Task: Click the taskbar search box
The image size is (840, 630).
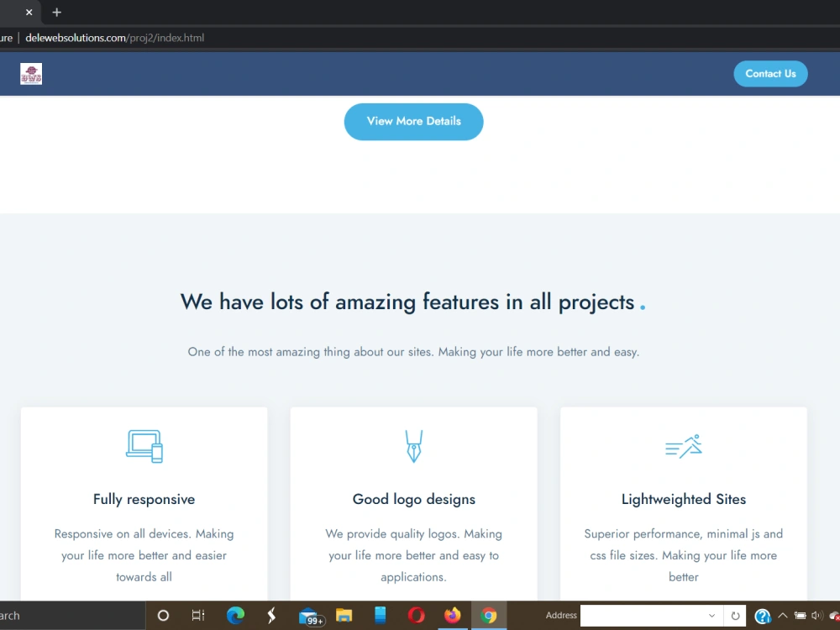Action: 72,616
